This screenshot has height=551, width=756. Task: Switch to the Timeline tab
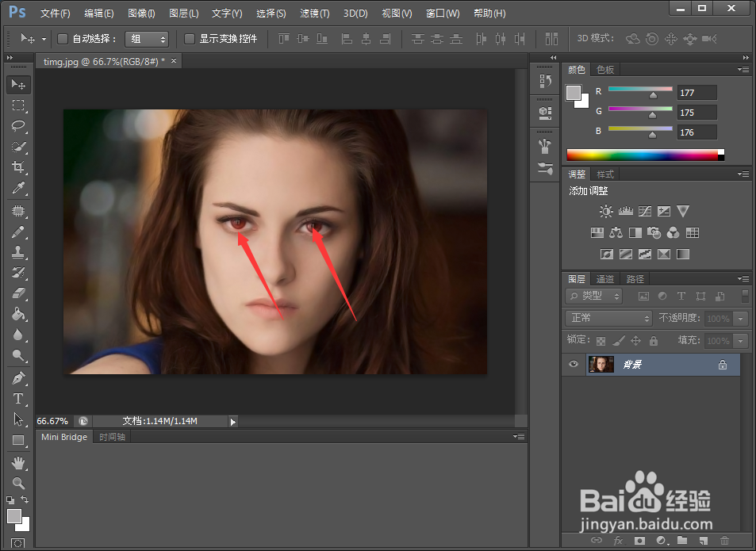[x=111, y=437]
